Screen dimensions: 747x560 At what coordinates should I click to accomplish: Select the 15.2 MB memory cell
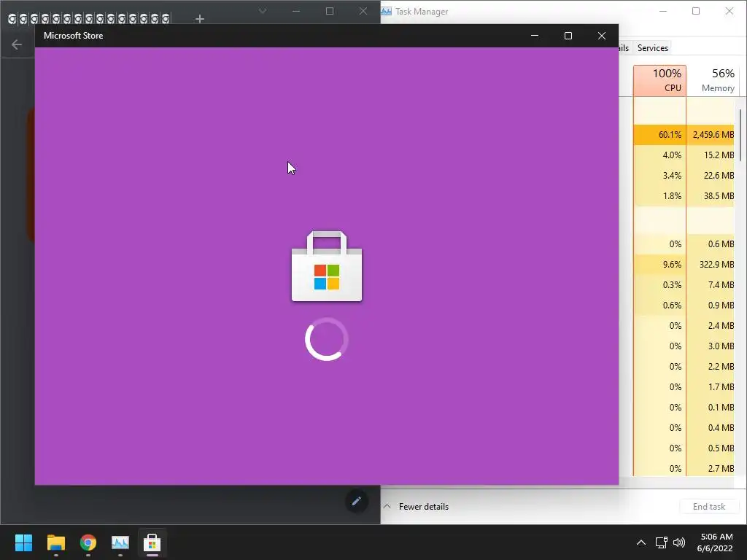(x=711, y=155)
